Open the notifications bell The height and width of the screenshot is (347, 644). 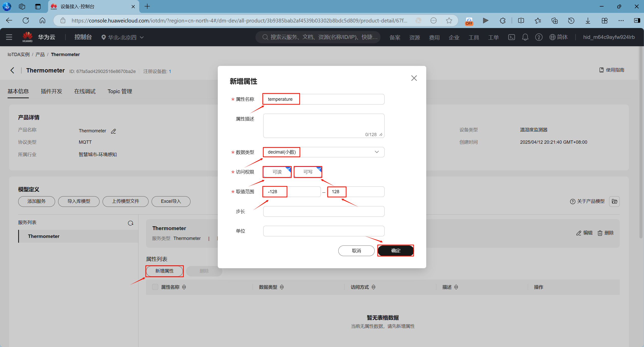[525, 37]
